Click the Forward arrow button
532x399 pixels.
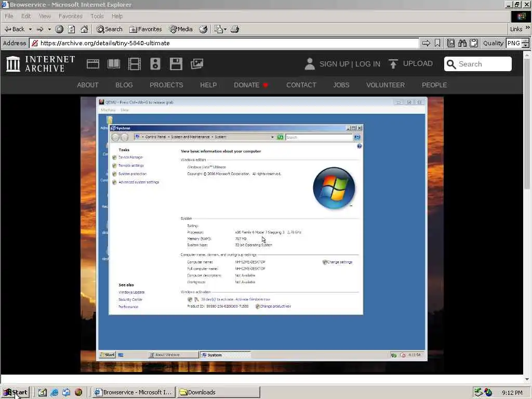pos(40,29)
